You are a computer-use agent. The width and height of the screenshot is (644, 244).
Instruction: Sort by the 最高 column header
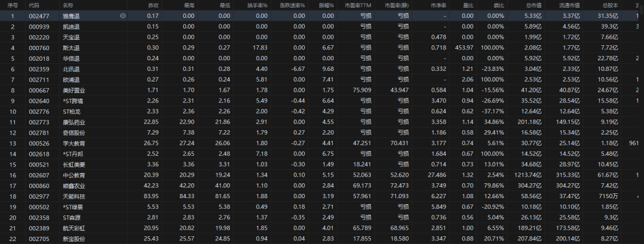click(x=189, y=5)
